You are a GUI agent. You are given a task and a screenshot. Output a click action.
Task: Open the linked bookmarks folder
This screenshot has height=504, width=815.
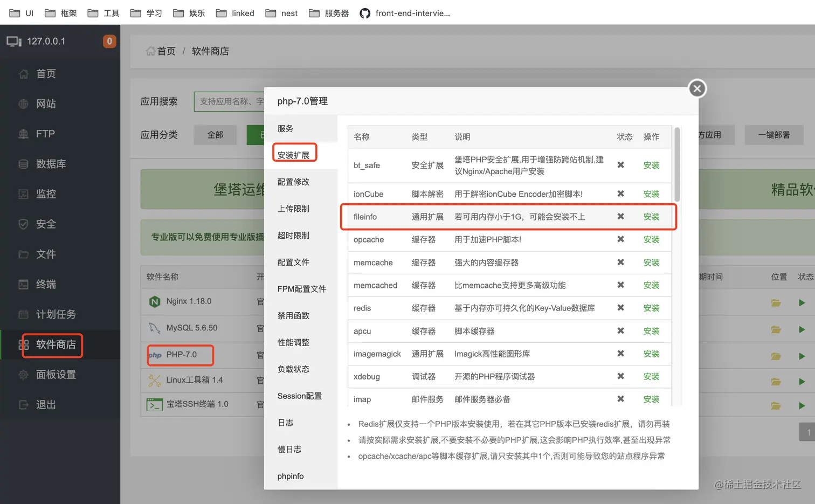tap(235, 13)
